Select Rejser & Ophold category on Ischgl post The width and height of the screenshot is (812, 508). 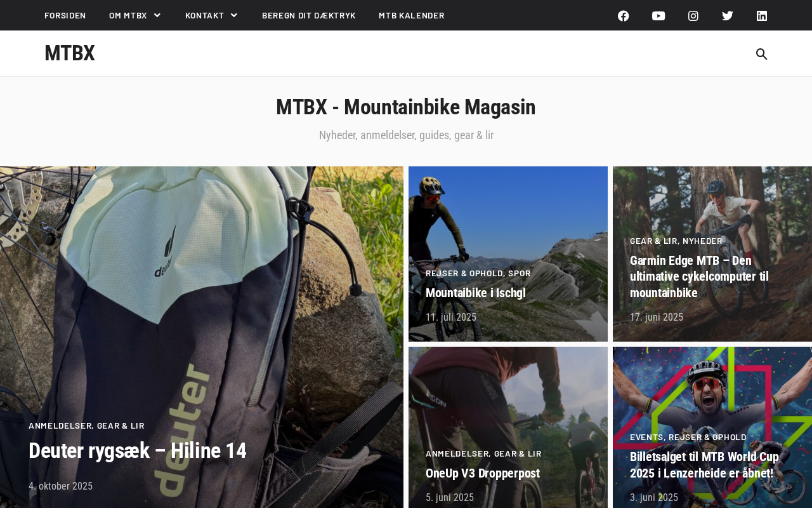click(x=464, y=273)
